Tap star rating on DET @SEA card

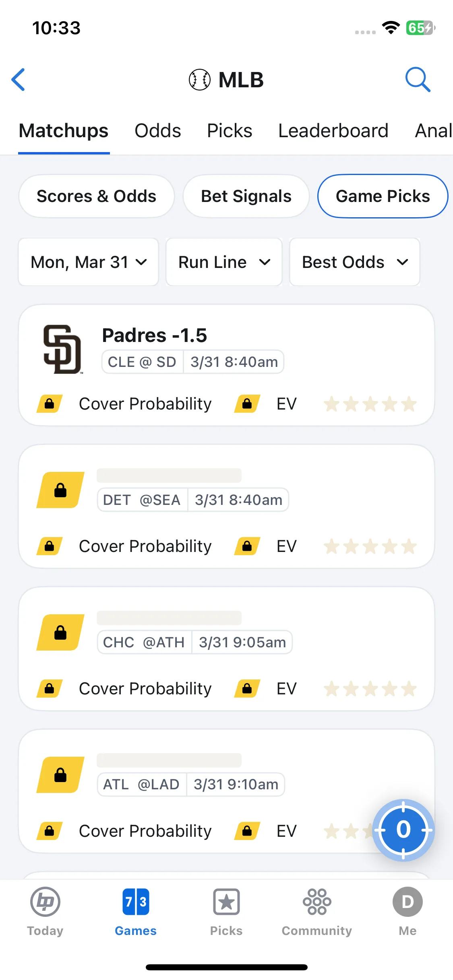(370, 546)
